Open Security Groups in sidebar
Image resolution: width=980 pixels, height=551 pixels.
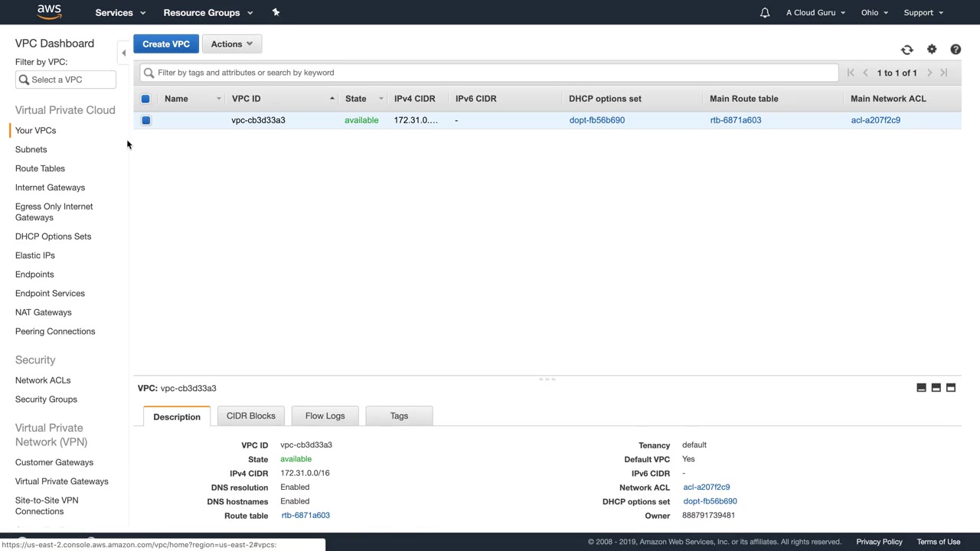coord(46,399)
